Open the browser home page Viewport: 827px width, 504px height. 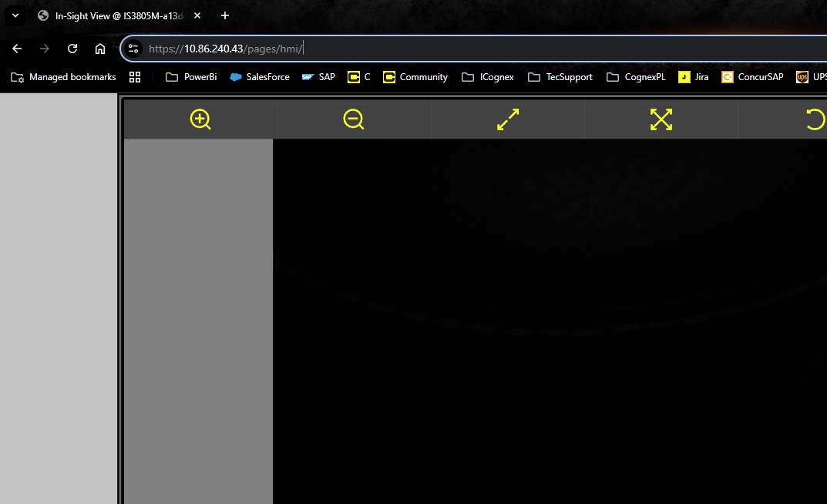point(100,49)
